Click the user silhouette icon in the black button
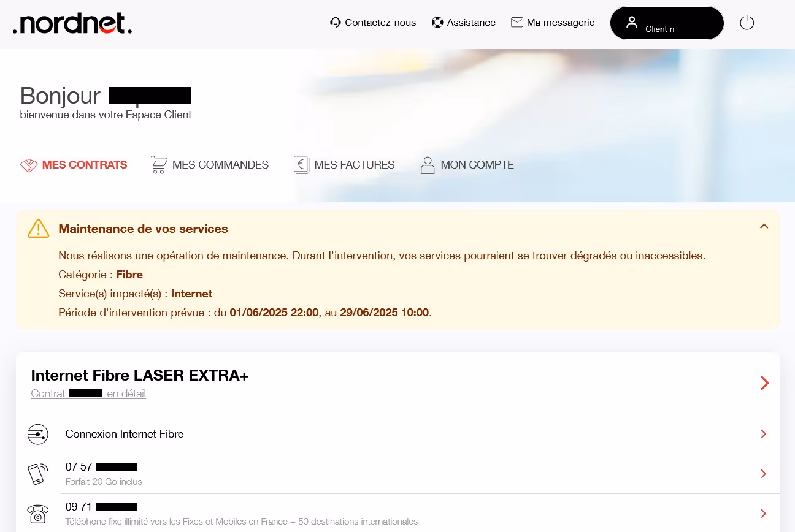795x532 pixels. [632, 23]
